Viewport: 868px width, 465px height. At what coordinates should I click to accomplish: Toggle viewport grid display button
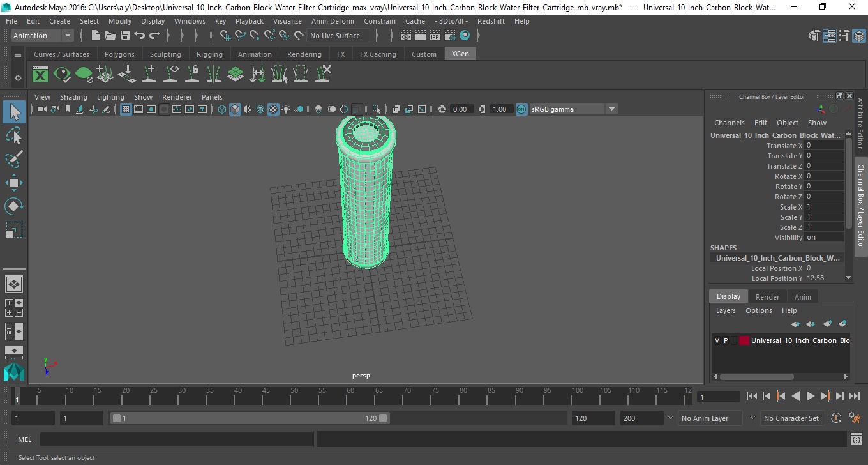coord(126,109)
